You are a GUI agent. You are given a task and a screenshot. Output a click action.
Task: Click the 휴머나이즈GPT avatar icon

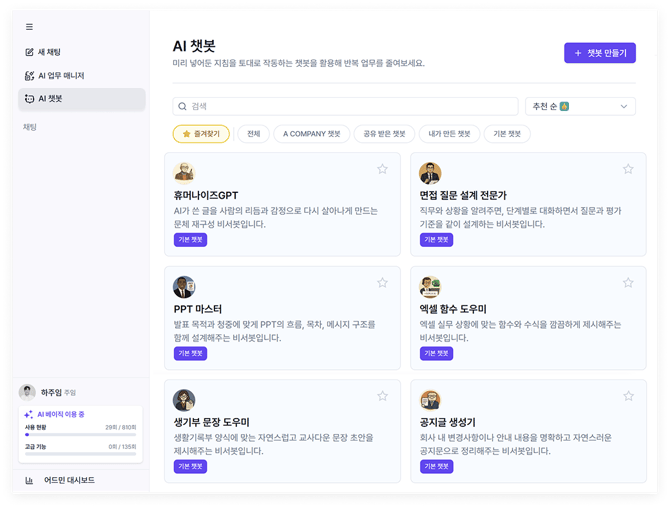click(184, 173)
